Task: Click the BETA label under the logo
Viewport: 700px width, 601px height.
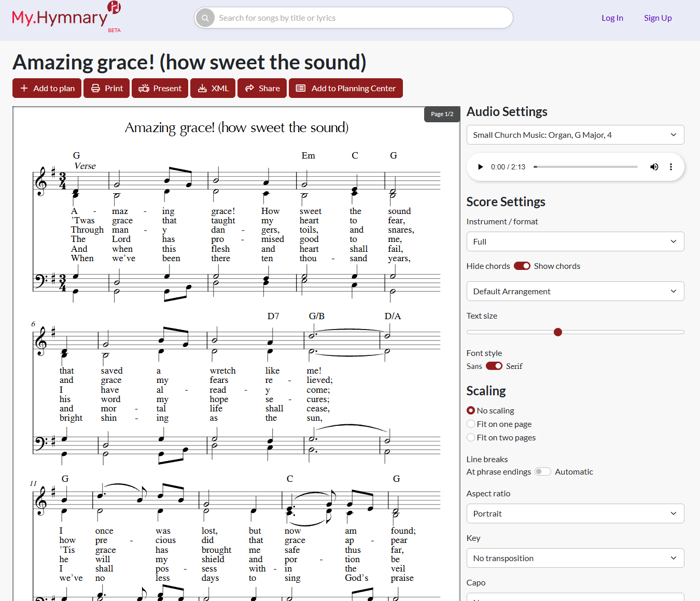Action: point(114,31)
